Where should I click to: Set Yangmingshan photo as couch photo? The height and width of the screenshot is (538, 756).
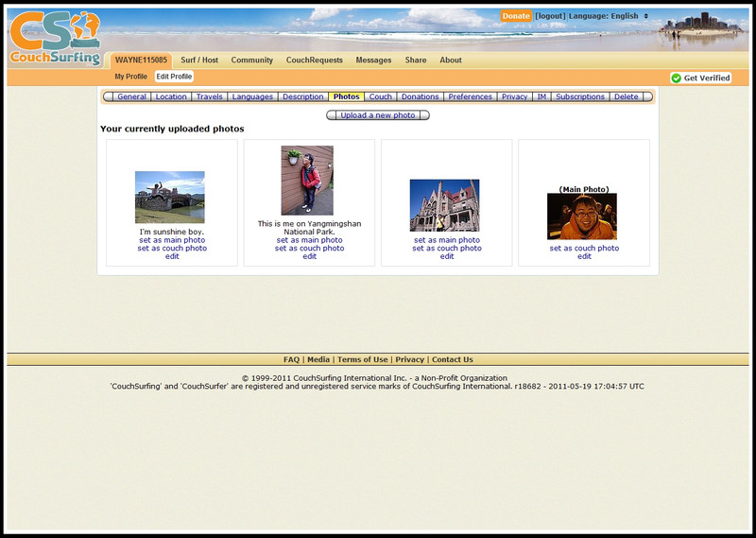[310, 248]
